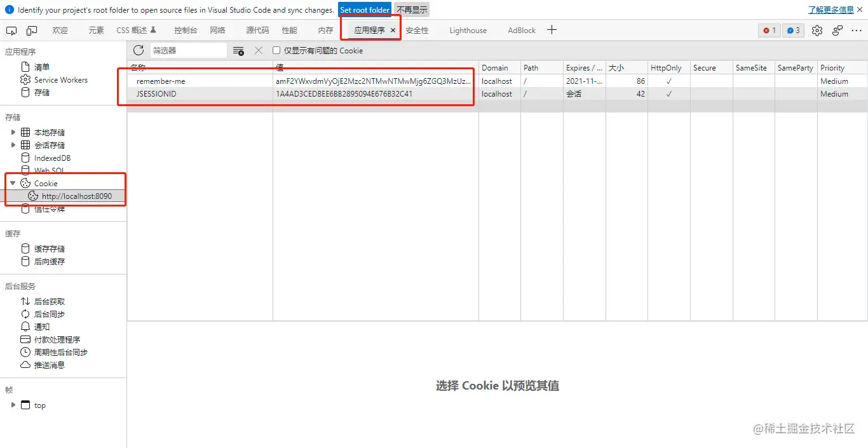This screenshot has width=868, height=448.
Task: Sort by Secure column header
Action: [x=711, y=68]
